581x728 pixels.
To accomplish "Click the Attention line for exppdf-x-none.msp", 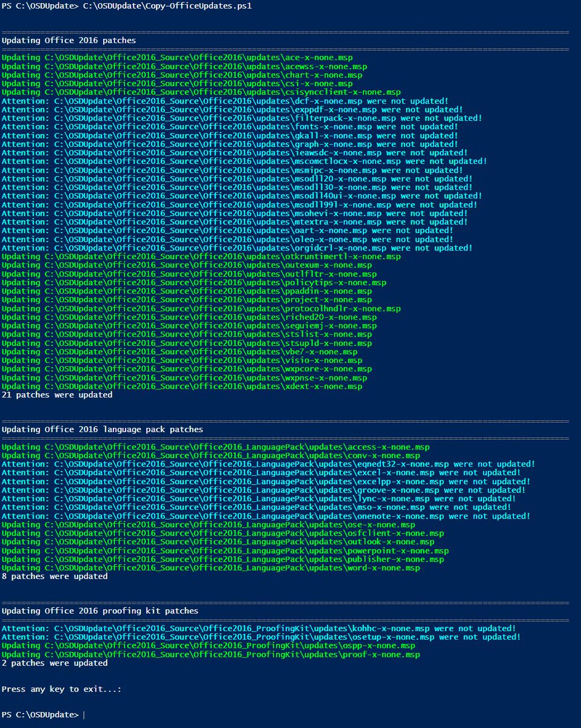I will [x=232, y=109].
